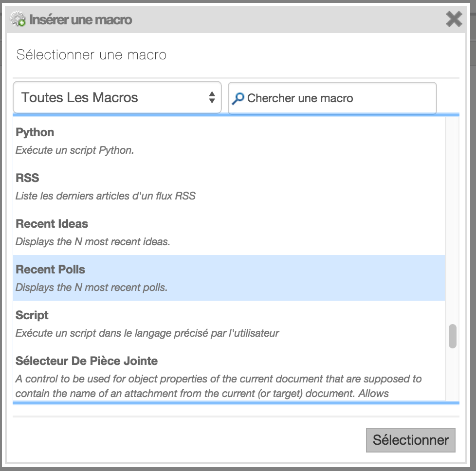Screen dimensions: 476x471
Task: Click 'Displays the N most recent polls.'
Action: (x=92, y=288)
